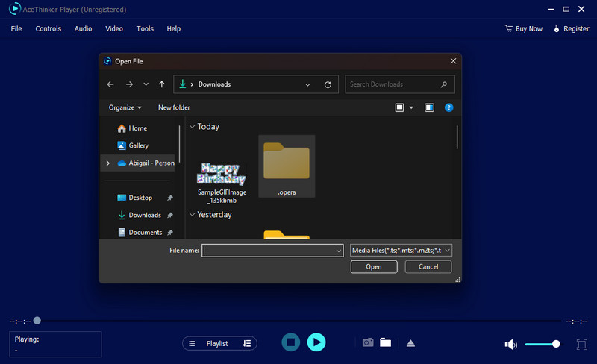Viewport: 597px width, 364px height.
Task: Take a snapshot with camera icon
Action: point(368,342)
